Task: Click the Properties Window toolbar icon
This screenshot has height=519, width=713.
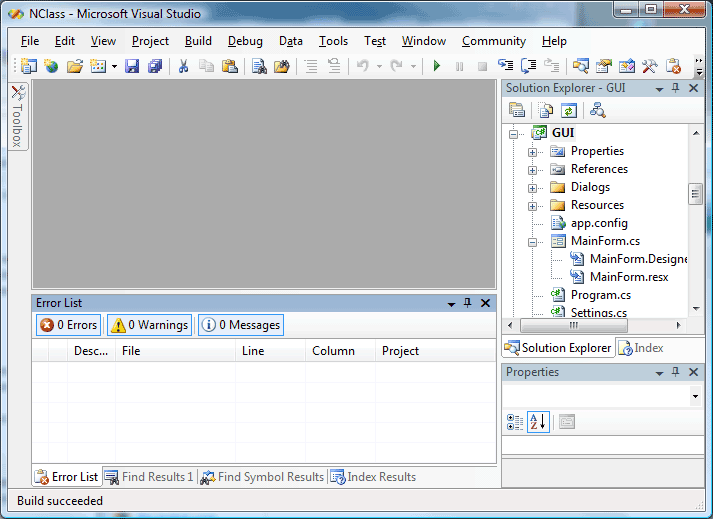Action: pos(604,66)
